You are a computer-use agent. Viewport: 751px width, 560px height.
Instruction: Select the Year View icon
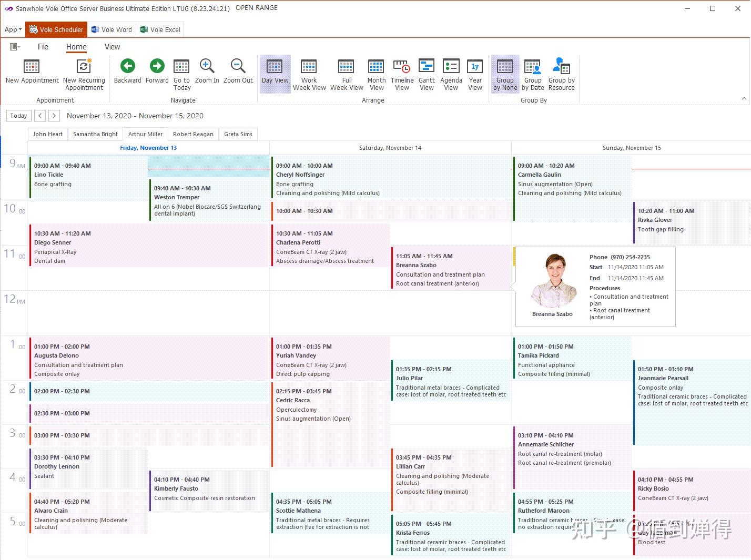click(475, 66)
